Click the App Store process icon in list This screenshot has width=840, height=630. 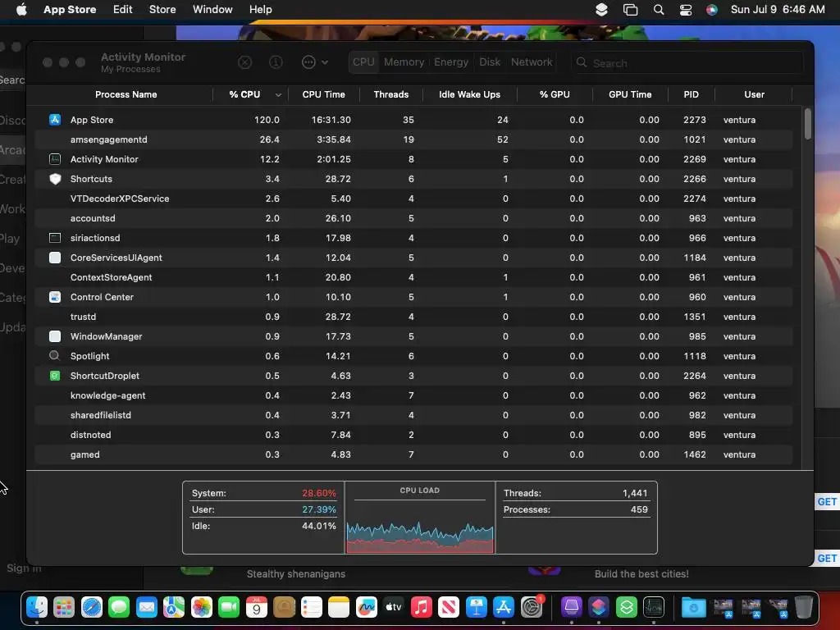55,120
